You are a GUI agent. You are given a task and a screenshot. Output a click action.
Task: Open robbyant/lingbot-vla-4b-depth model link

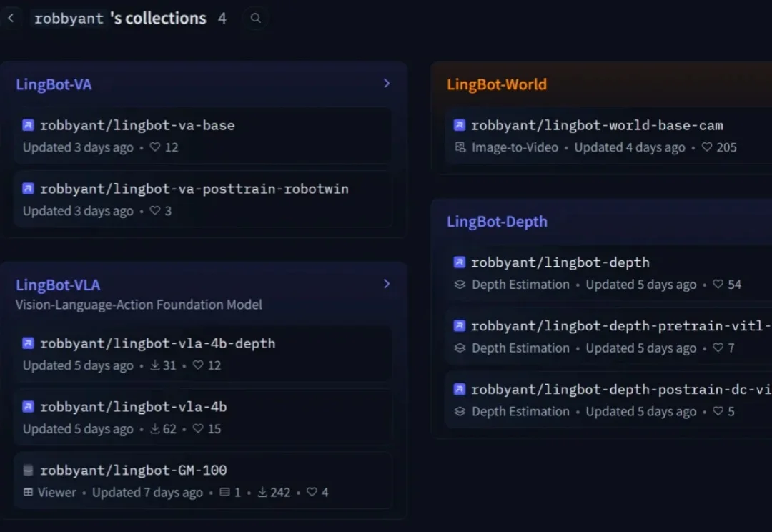click(157, 343)
